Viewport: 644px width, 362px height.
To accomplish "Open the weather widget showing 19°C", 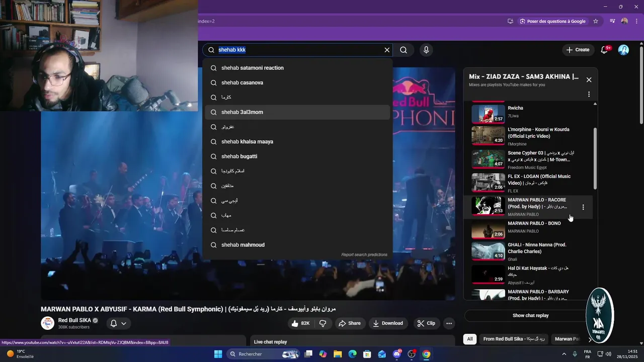I will (x=20, y=354).
